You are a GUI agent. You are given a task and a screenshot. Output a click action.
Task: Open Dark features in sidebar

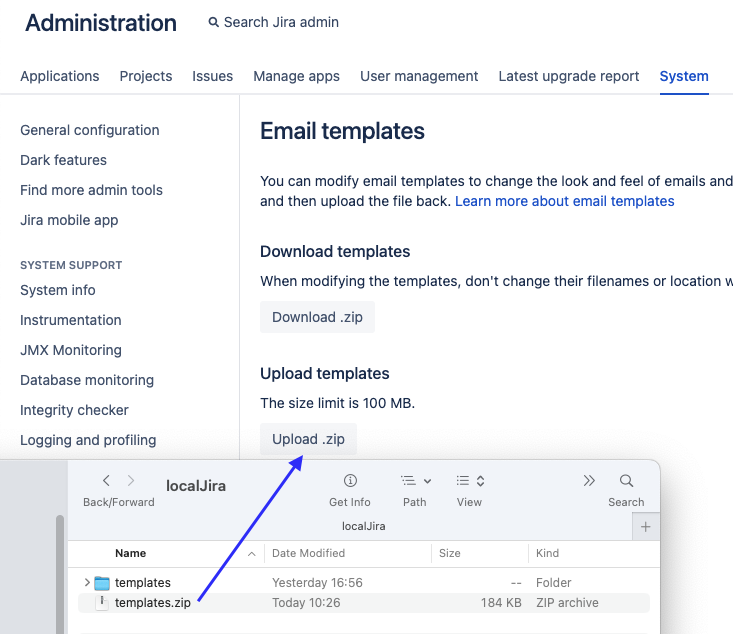tap(64, 160)
